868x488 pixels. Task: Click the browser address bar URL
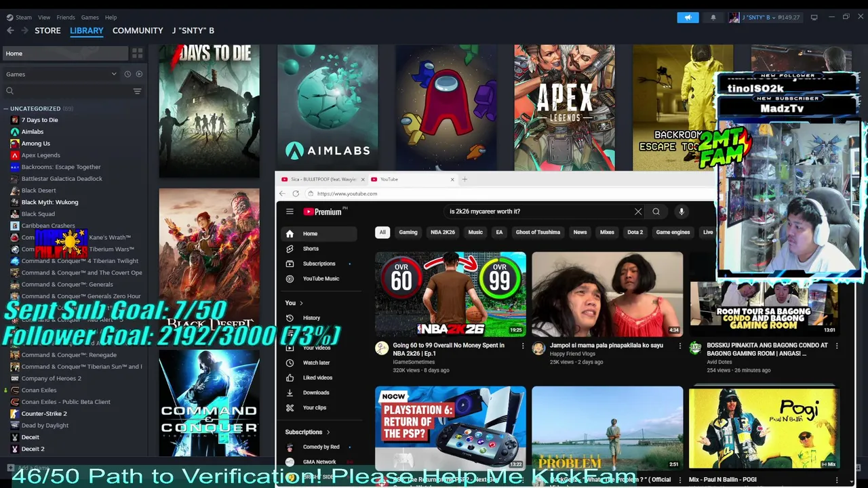[347, 194]
